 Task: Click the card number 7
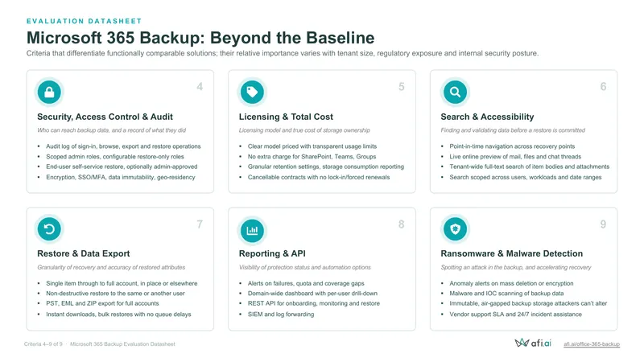click(x=200, y=224)
